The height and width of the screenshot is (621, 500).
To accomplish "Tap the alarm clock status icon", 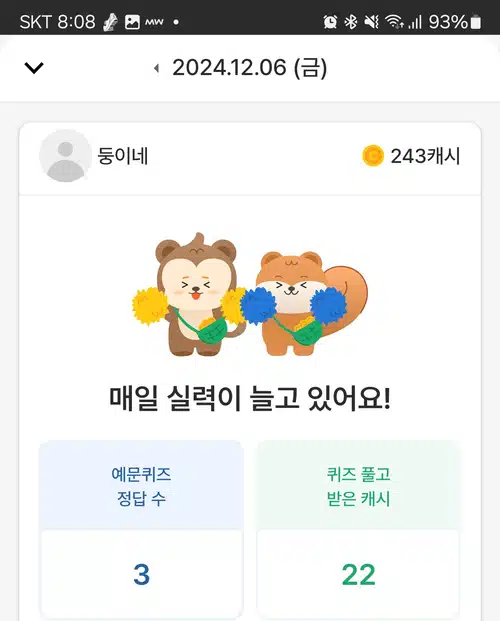I will (330, 21).
